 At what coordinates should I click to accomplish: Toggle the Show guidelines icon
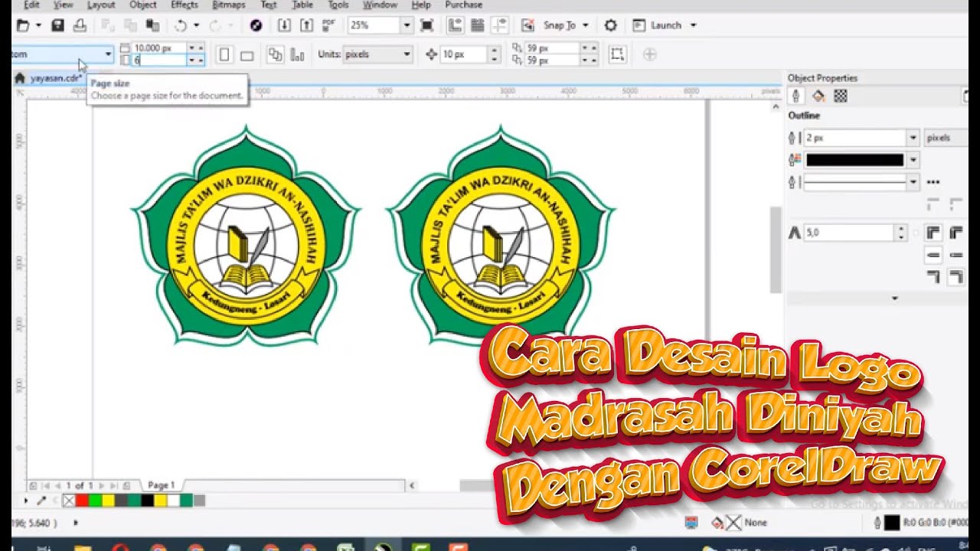[x=499, y=25]
